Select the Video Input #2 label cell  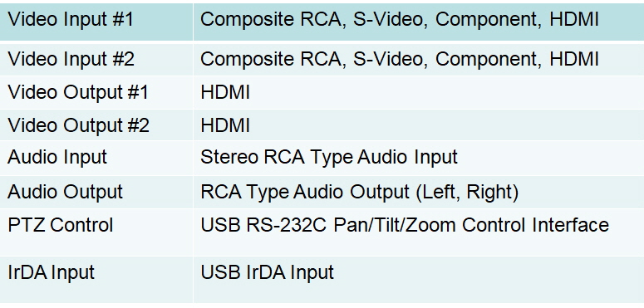tap(96, 60)
